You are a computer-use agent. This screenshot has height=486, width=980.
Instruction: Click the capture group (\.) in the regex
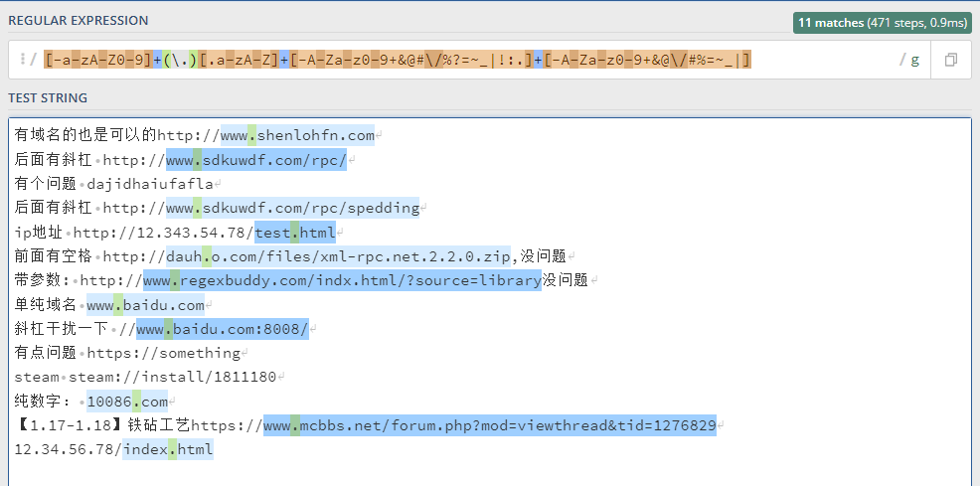tap(179, 61)
